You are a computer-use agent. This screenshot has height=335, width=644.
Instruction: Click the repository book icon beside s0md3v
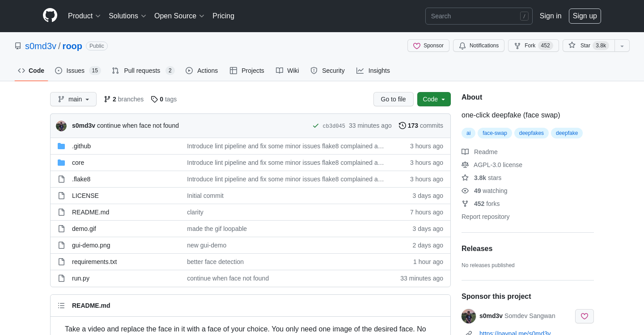click(x=18, y=46)
